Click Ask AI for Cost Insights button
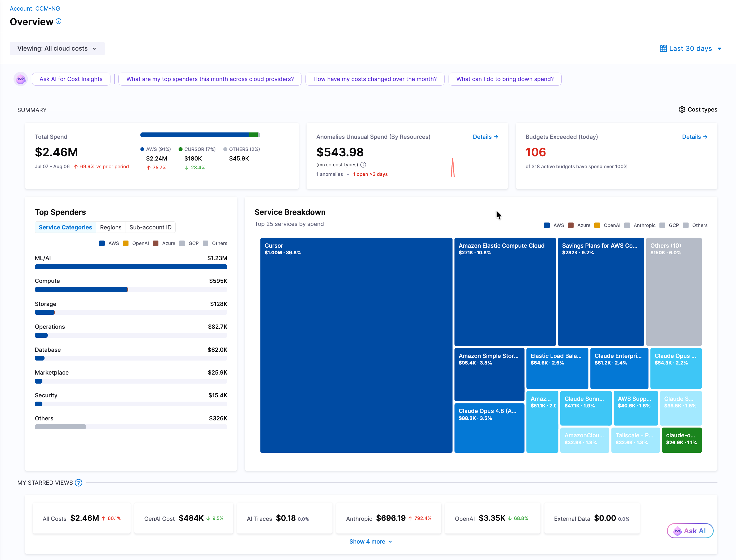 pyautogui.click(x=71, y=79)
